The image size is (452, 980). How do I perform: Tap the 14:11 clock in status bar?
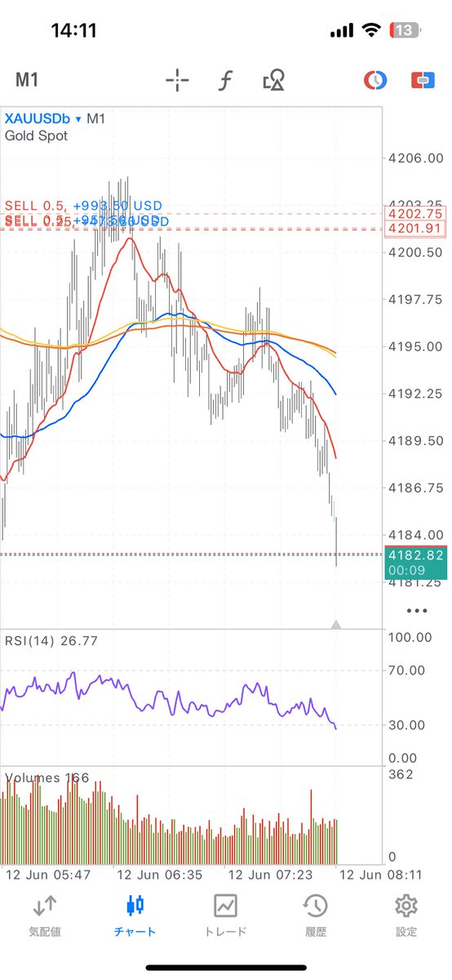[74, 31]
